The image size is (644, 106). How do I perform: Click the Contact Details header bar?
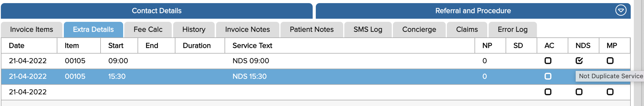tap(157, 11)
